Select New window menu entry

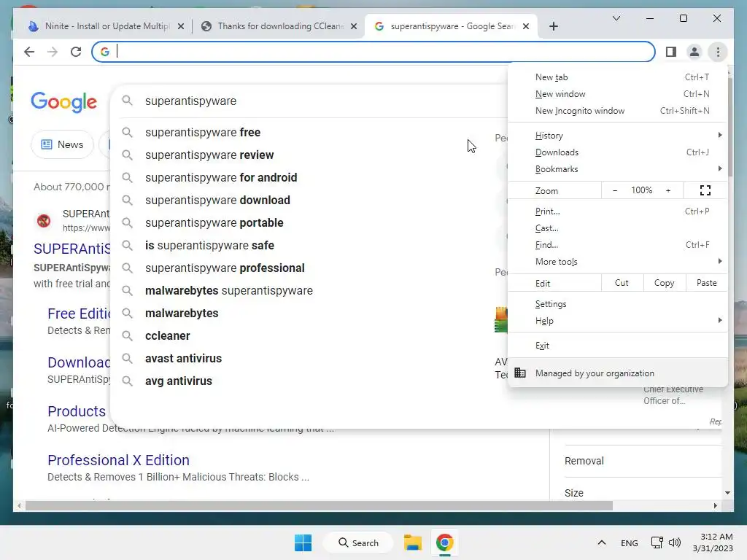click(617, 94)
